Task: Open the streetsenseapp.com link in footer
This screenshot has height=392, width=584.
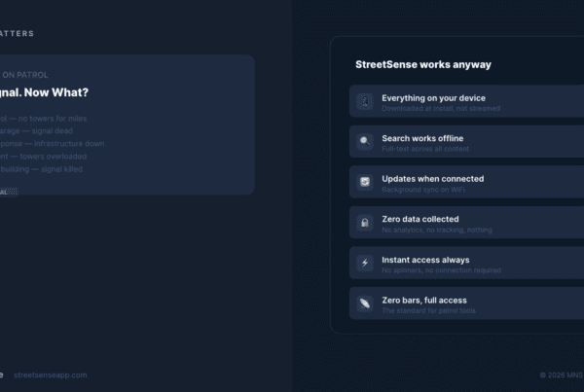Action: coord(51,374)
